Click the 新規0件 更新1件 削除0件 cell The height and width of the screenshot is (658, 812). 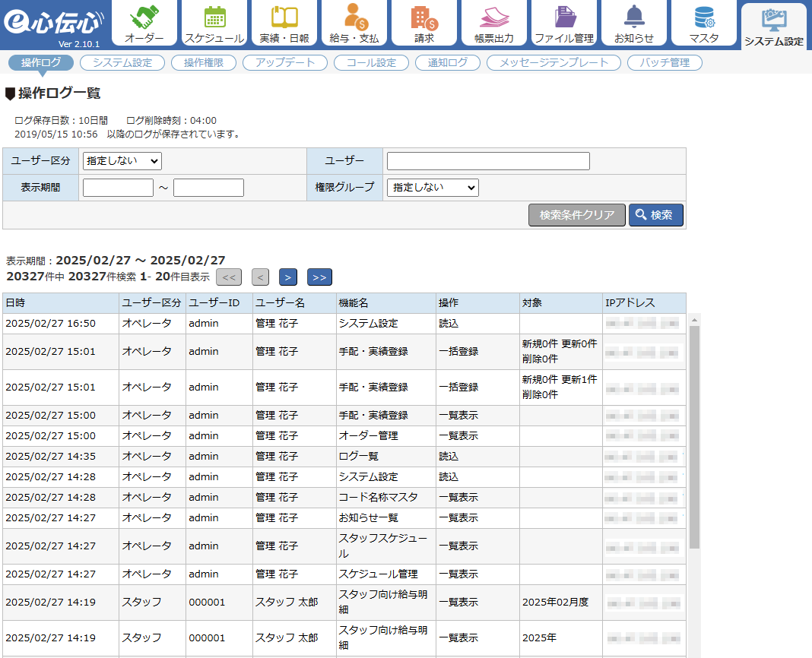[561, 388]
